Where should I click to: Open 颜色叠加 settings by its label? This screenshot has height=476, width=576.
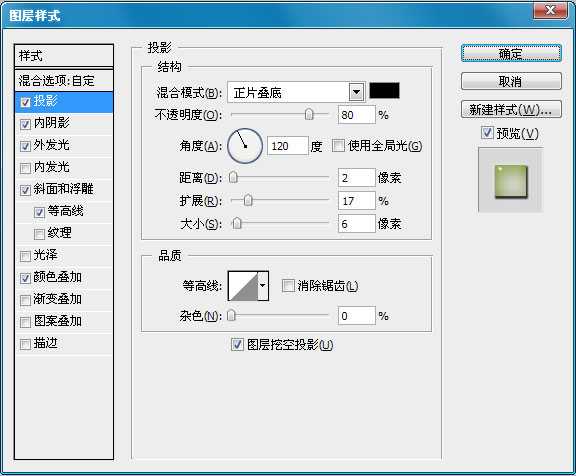coord(58,277)
